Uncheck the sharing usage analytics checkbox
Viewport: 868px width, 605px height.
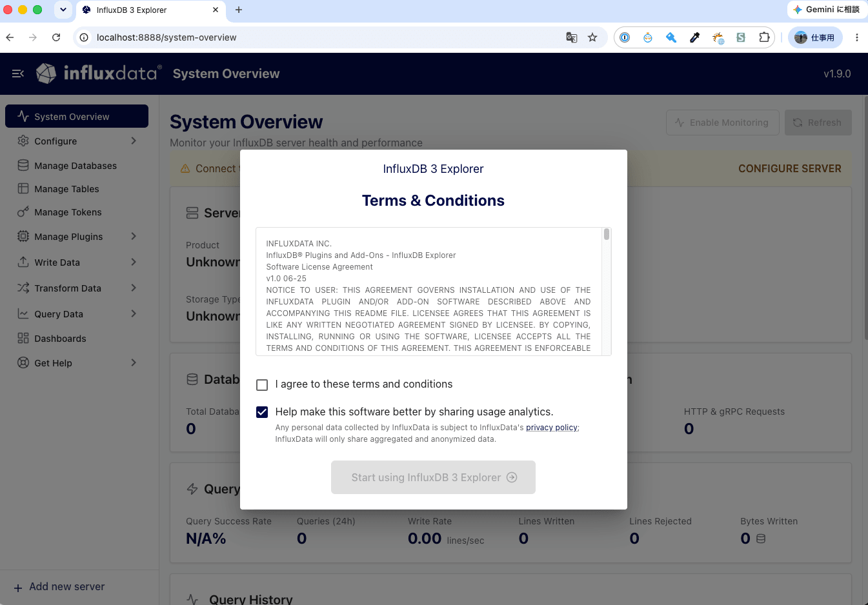(x=262, y=412)
